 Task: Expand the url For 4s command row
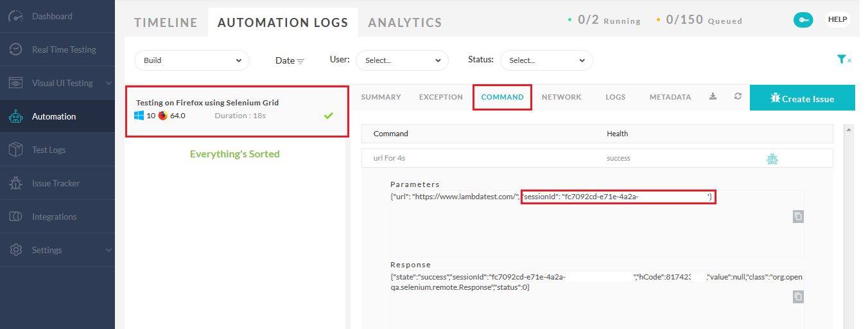pos(597,158)
